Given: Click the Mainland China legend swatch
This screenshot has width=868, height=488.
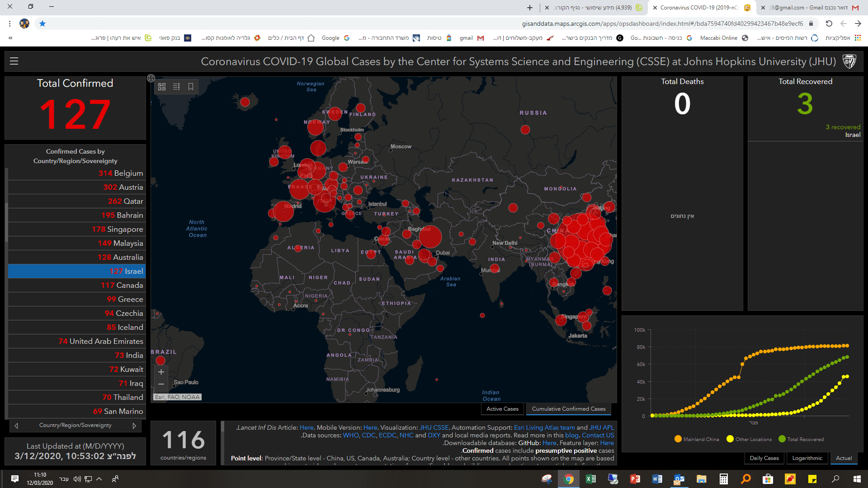Looking at the screenshot, I should [678, 439].
